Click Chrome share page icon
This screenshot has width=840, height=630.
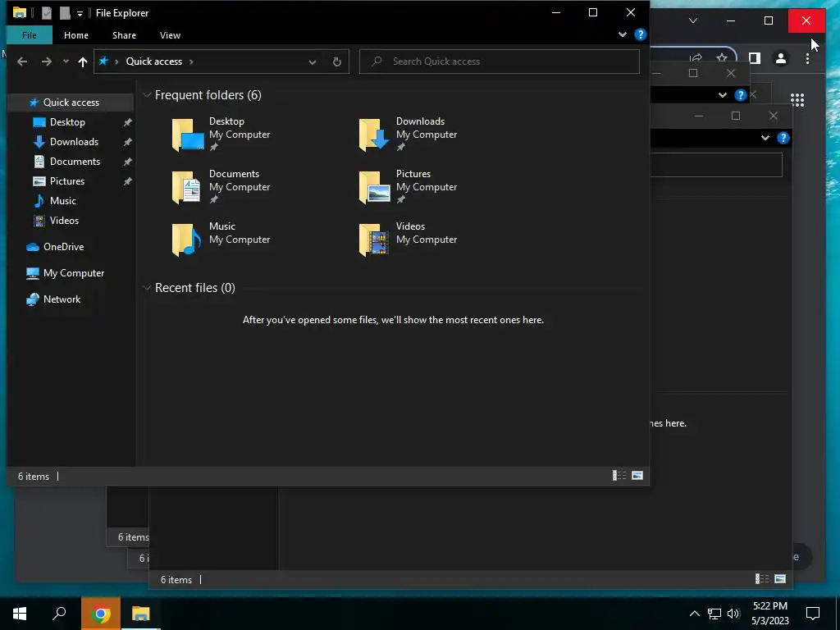pos(696,57)
